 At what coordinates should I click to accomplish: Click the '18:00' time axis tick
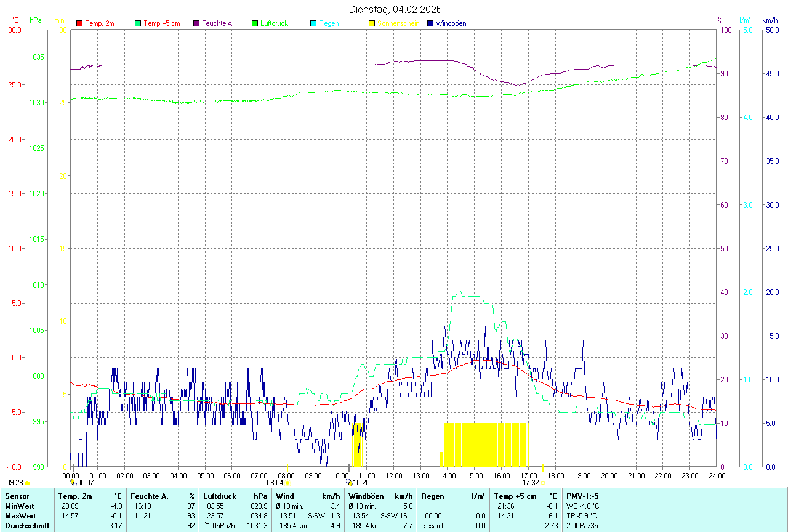tap(555, 475)
